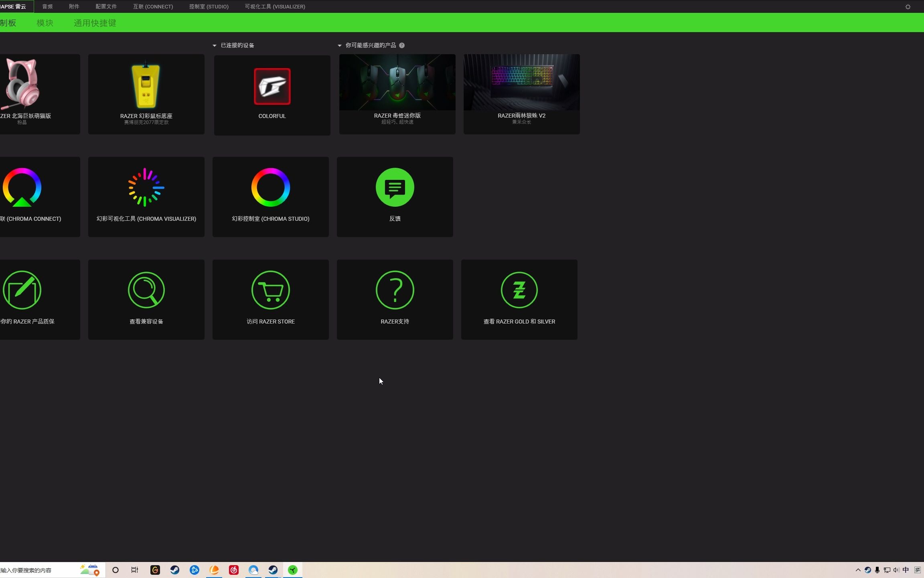This screenshot has width=924, height=578.
Task: Open the RAZER 产品质保 warranty tile
Action: (39, 299)
